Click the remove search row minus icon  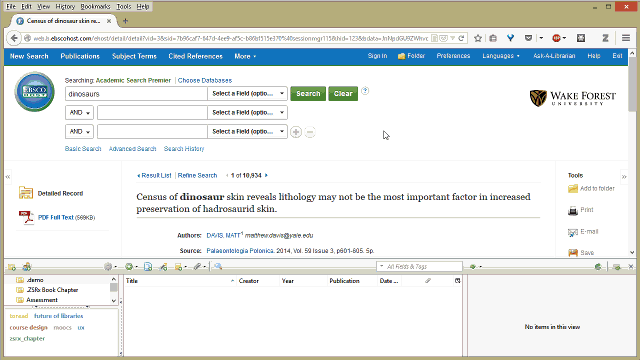pos(310,132)
